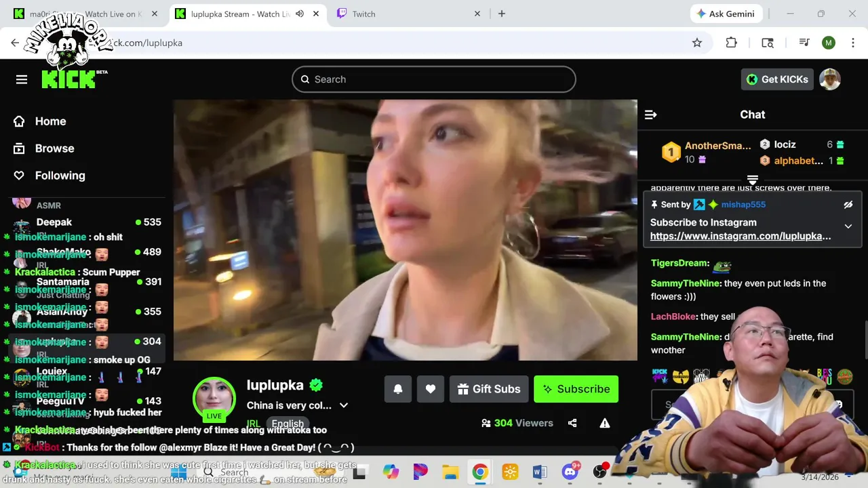Screen dimensions: 868x488
Task: Click the green Subscribe button
Action: point(576,389)
